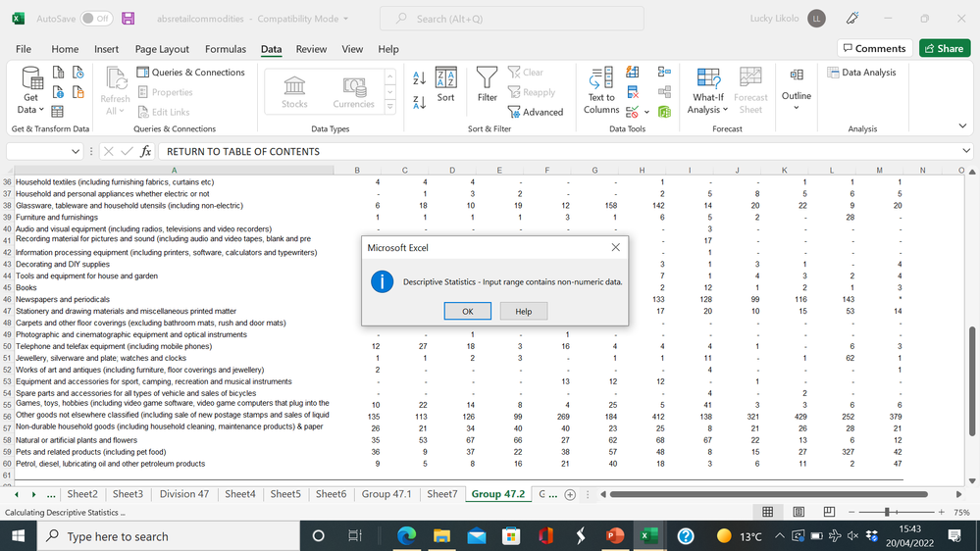Viewport: 980px width, 551px height.
Task: Zoom out with the minus button
Action: pyautogui.click(x=851, y=512)
